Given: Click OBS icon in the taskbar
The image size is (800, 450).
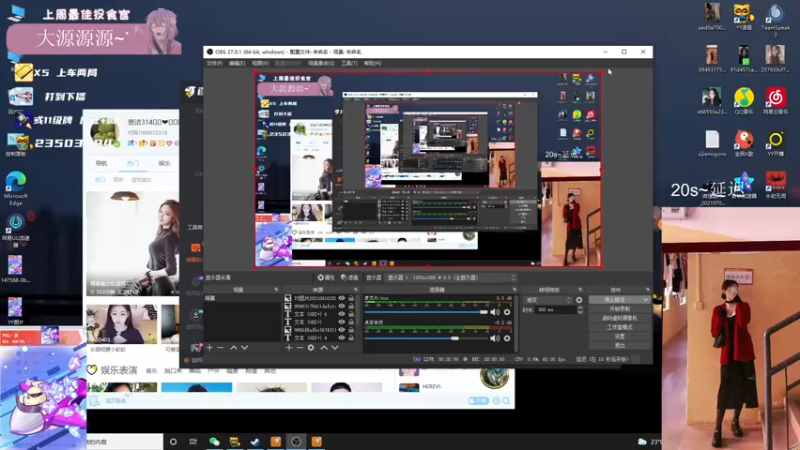Looking at the screenshot, I should click(296, 442).
